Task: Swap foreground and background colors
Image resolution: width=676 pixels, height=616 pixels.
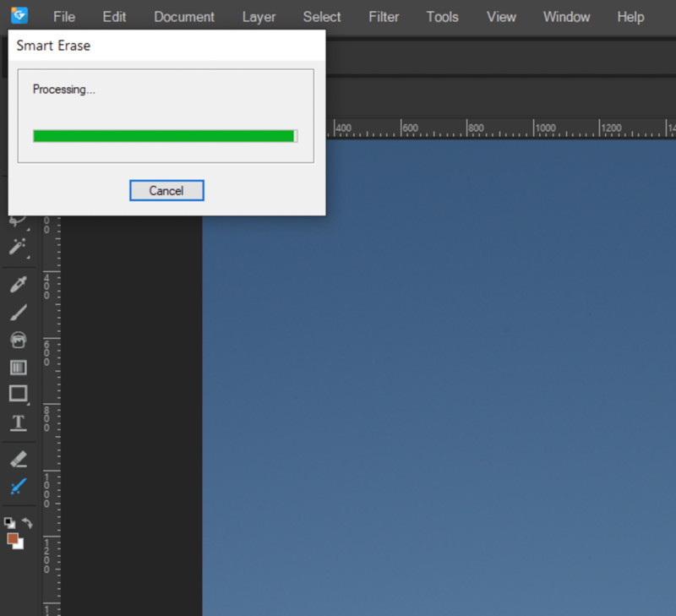Action: click(26, 523)
